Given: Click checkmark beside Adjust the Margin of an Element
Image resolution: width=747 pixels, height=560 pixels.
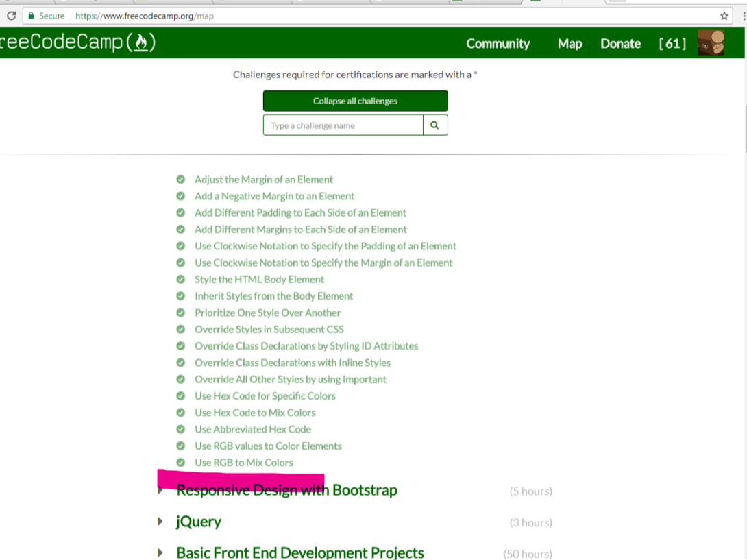Looking at the screenshot, I should pyautogui.click(x=180, y=179).
